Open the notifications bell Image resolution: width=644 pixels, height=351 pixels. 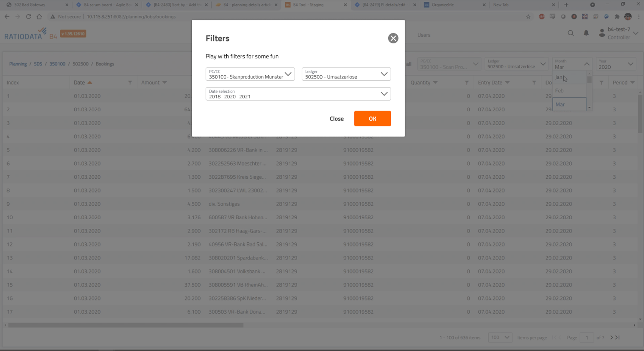pos(586,33)
